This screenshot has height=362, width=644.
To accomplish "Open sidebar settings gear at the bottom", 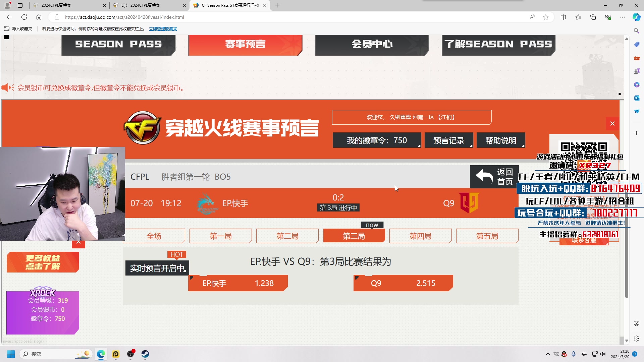I will [637, 339].
